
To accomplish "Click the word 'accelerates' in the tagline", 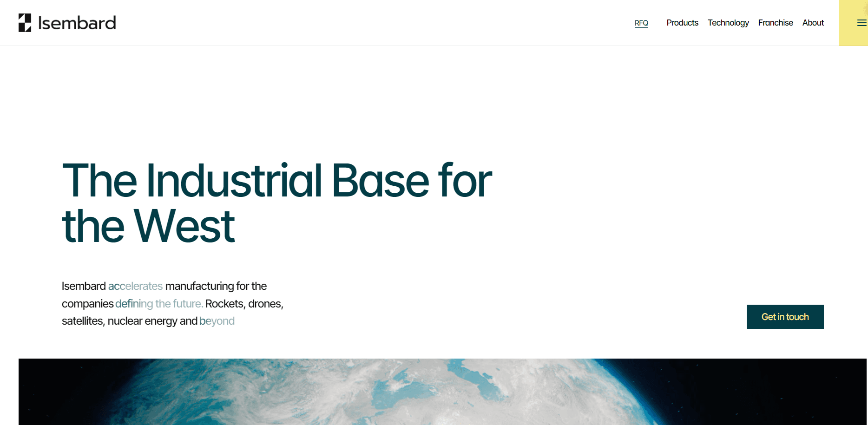I will point(136,286).
